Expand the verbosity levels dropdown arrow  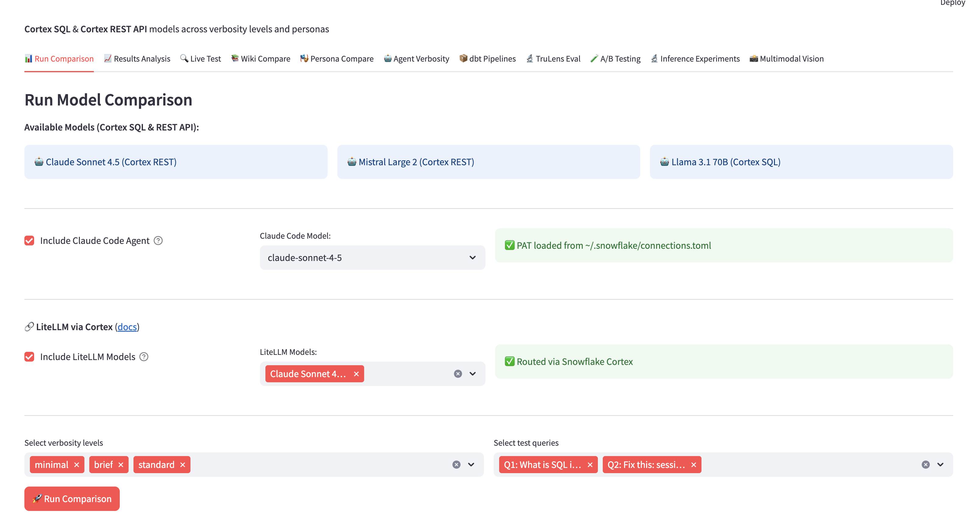(x=471, y=465)
